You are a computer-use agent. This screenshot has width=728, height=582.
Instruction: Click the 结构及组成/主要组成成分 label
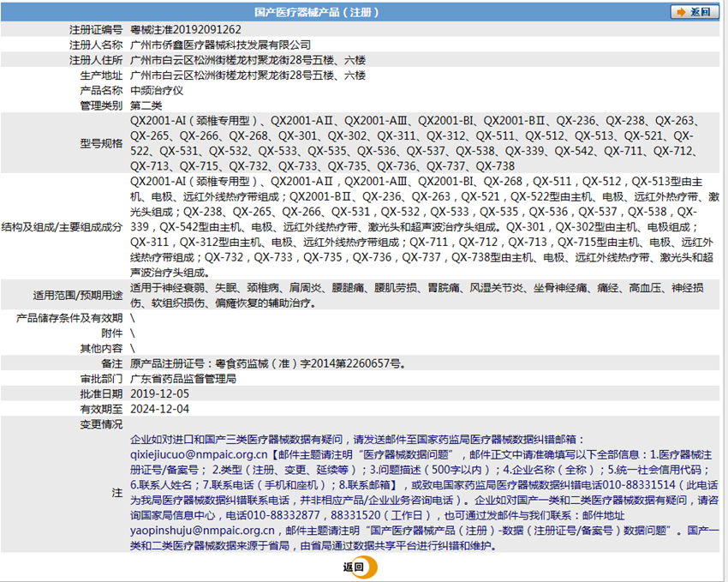tap(62, 227)
